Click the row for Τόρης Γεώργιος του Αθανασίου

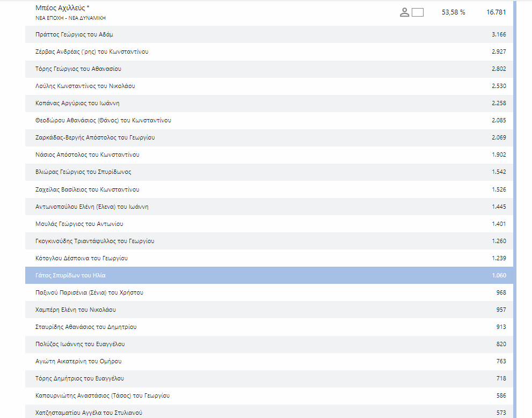(x=78, y=69)
